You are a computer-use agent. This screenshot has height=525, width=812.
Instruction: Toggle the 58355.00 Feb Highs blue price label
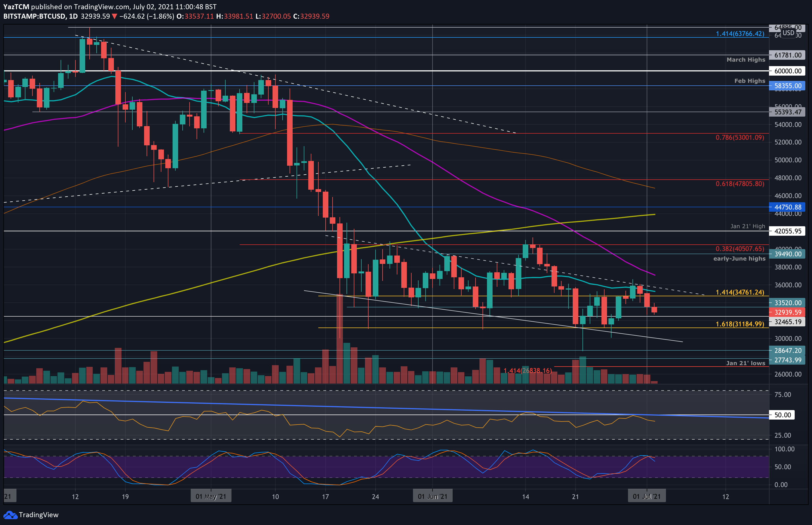(787, 86)
